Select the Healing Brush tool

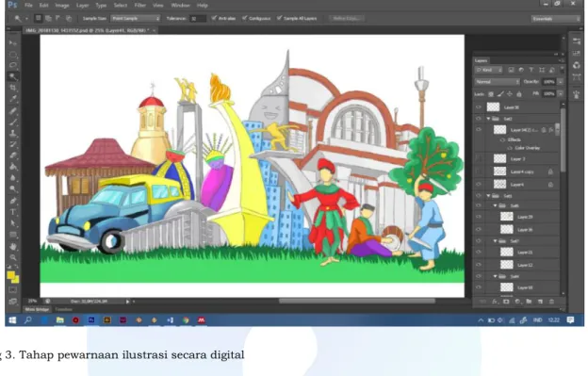(x=13, y=110)
